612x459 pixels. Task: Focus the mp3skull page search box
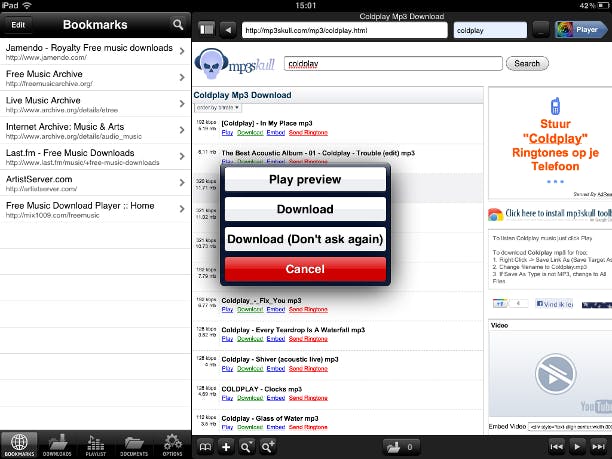point(393,63)
